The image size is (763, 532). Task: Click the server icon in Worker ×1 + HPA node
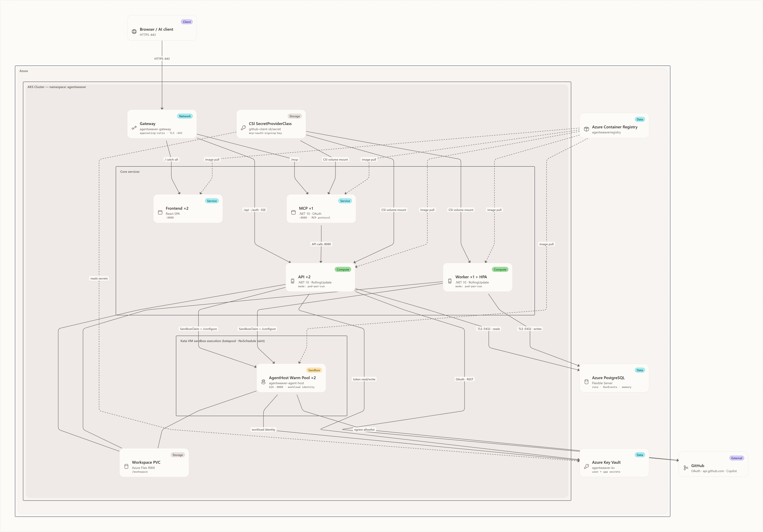[450, 281]
